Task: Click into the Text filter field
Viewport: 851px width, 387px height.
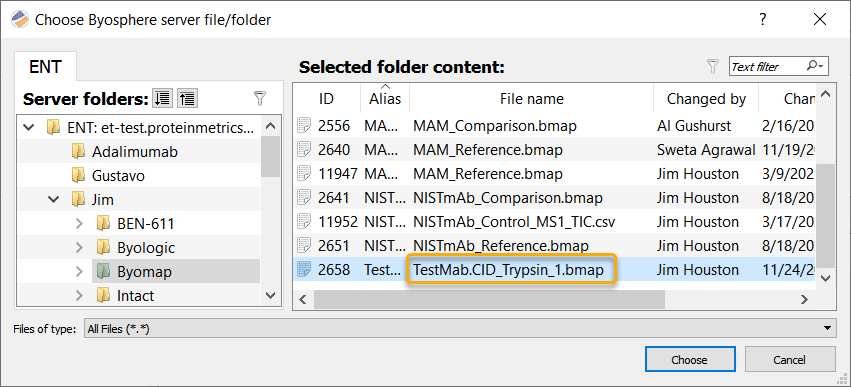Action: pos(766,67)
